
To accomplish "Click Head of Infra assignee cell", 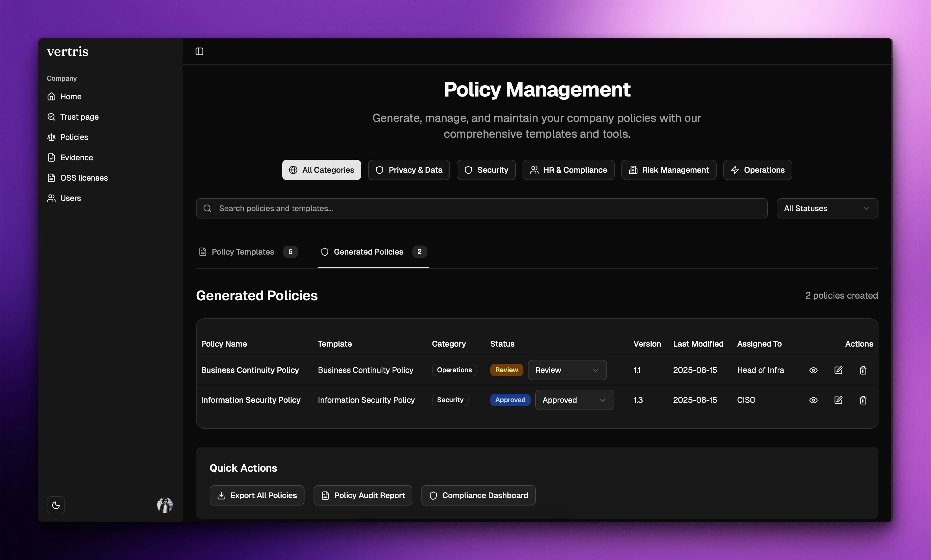I will pyautogui.click(x=761, y=370).
